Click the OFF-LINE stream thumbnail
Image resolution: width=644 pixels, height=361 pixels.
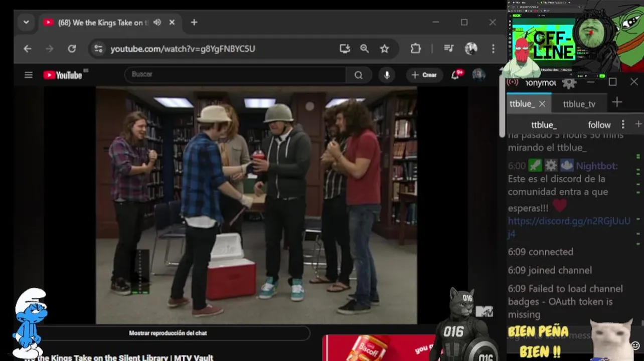[544, 47]
